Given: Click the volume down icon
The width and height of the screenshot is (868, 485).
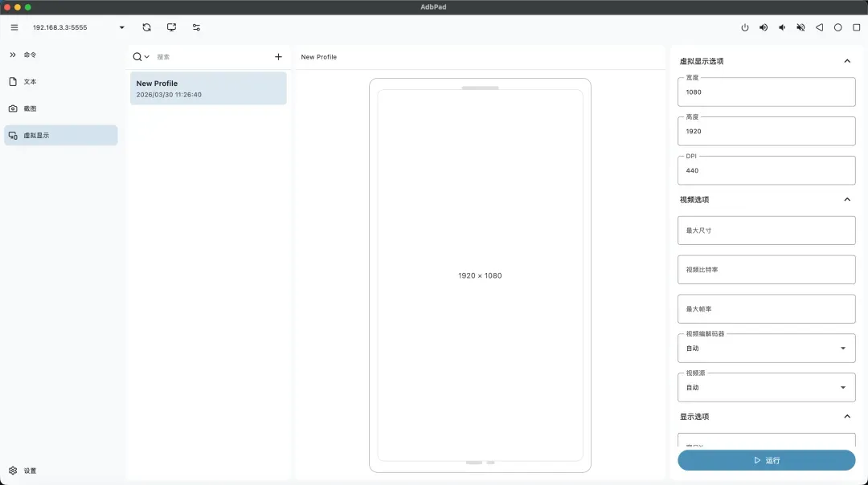Looking at the screenshot, I should [x=782, y=27].
